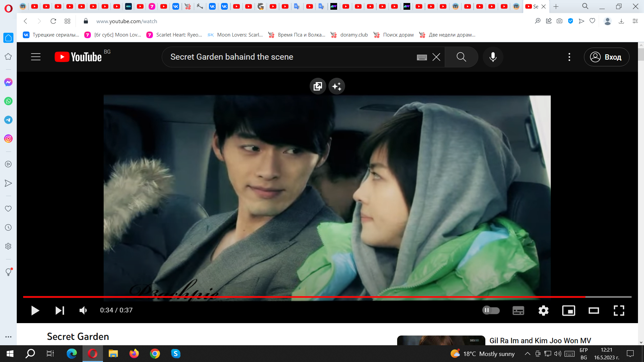Open WhatsApp in Opera sidebar

[8, 101]
